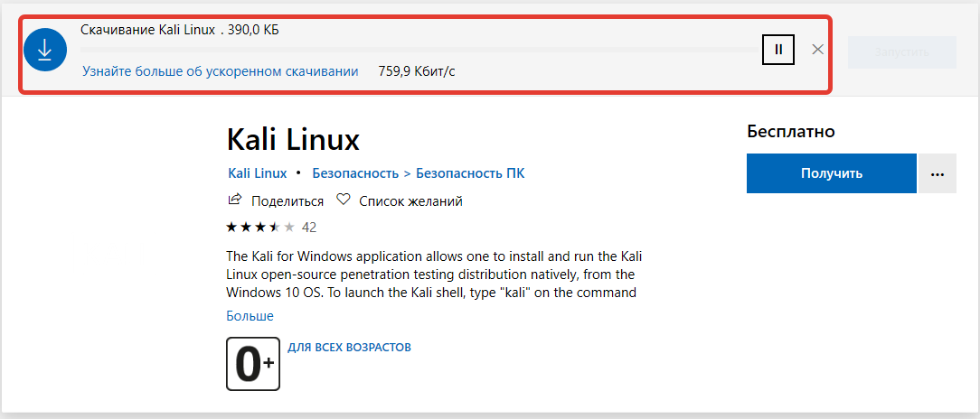Click the Бесплатно price label
Screen dimensions: 980x419
791,131
